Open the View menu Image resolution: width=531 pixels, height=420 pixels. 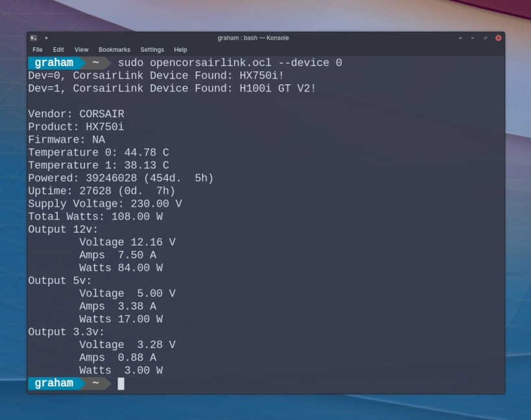(81, 50)
